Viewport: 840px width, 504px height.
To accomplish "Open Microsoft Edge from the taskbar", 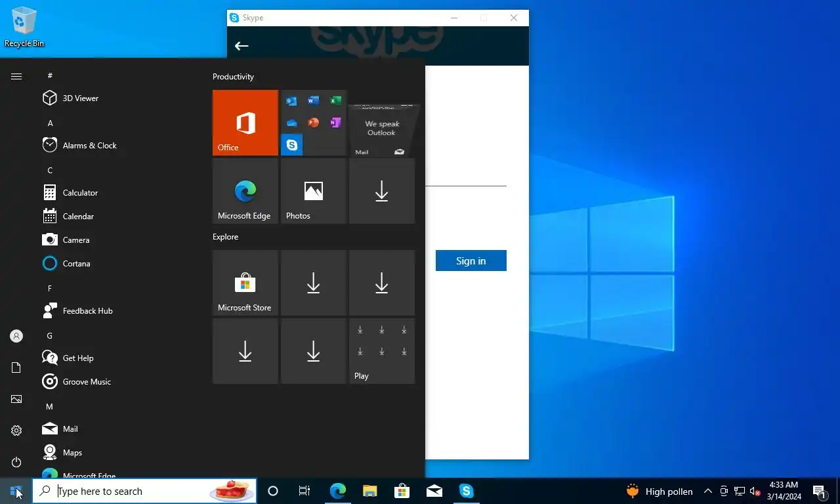I will [x=337, y=491].
